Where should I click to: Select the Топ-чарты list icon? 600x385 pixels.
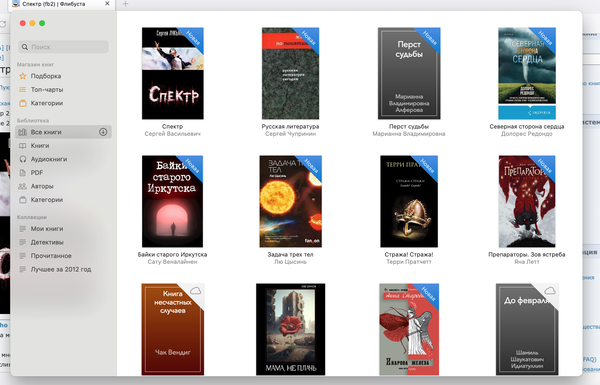23,90
